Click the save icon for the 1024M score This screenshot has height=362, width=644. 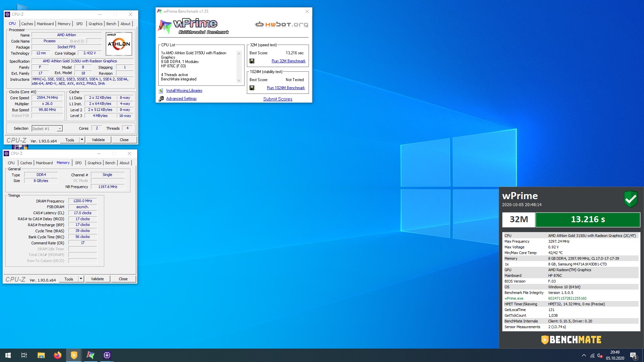(252, 88)
